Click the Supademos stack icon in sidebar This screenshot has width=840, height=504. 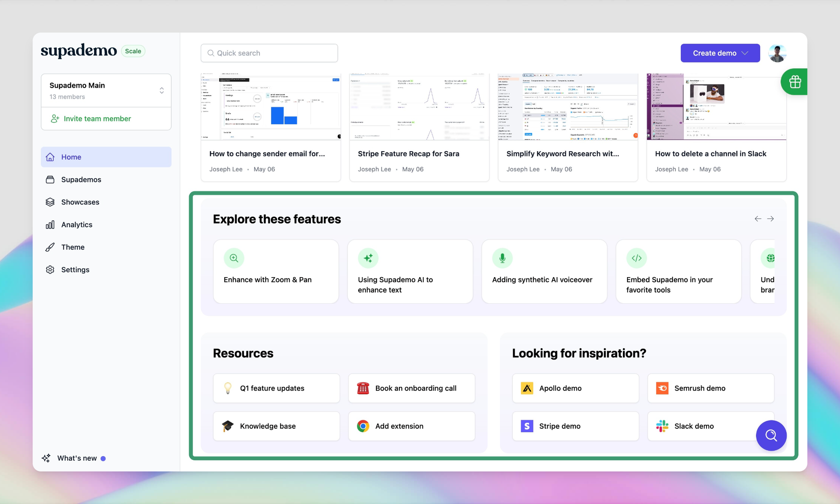[x=50, y=180]
